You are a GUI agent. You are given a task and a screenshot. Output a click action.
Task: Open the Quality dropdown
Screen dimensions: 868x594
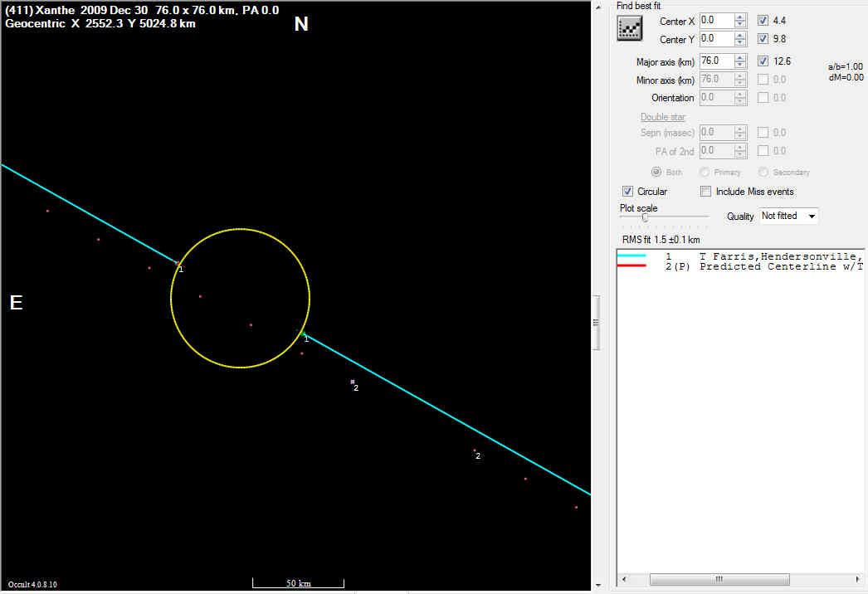tap(789, 216)
